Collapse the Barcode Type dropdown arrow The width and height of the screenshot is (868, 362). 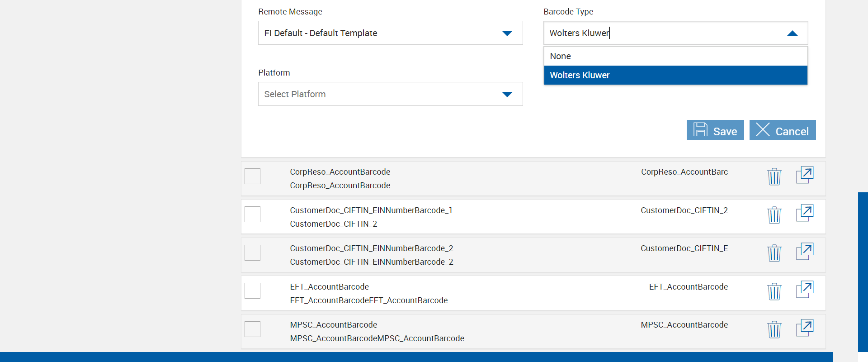(x=792, y=33)
